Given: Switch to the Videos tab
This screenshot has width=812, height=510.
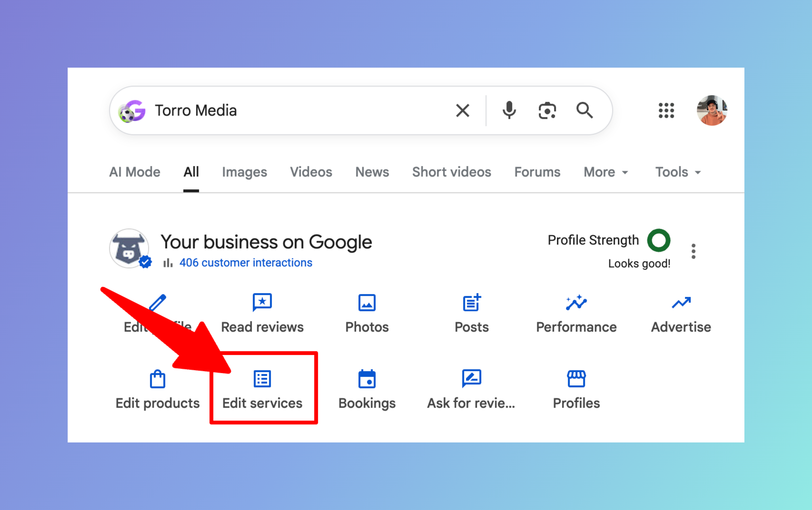Looking at the screenshot, I should pos(311,172).
